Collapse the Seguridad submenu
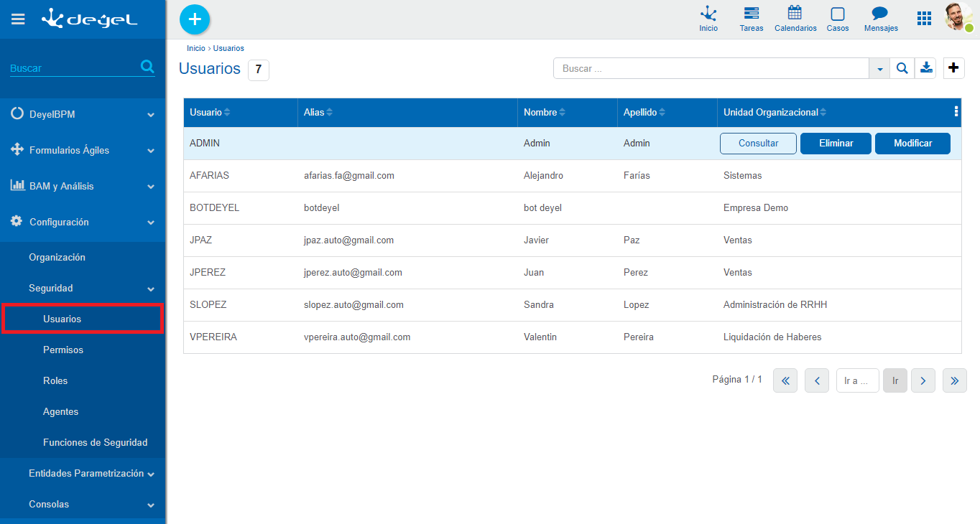This screenshot has height=524, width=980. coord(83,288)
